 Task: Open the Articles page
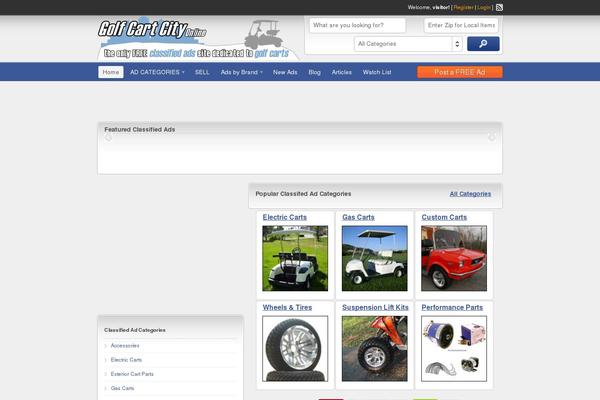[341, 72]
